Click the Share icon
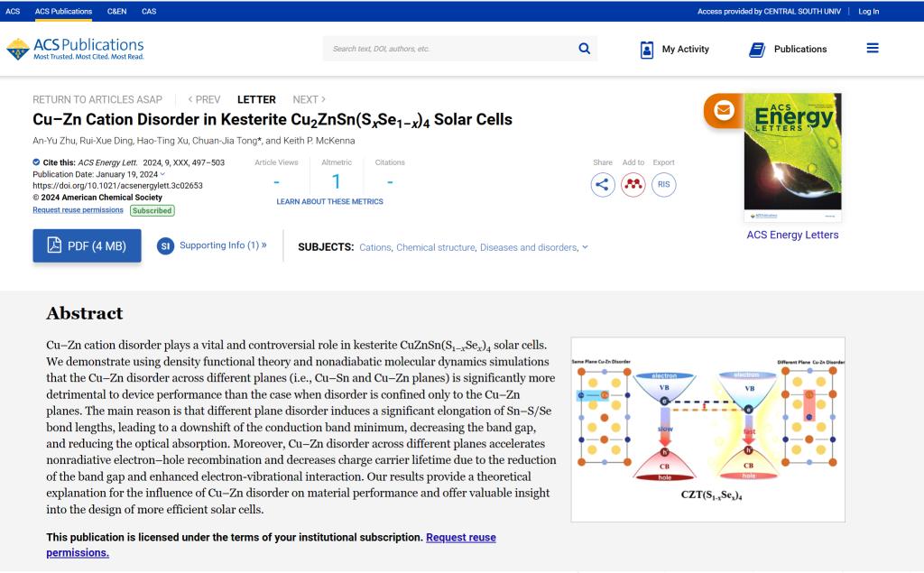The height and width of the screenshot is (573, 924). point(603,185)
